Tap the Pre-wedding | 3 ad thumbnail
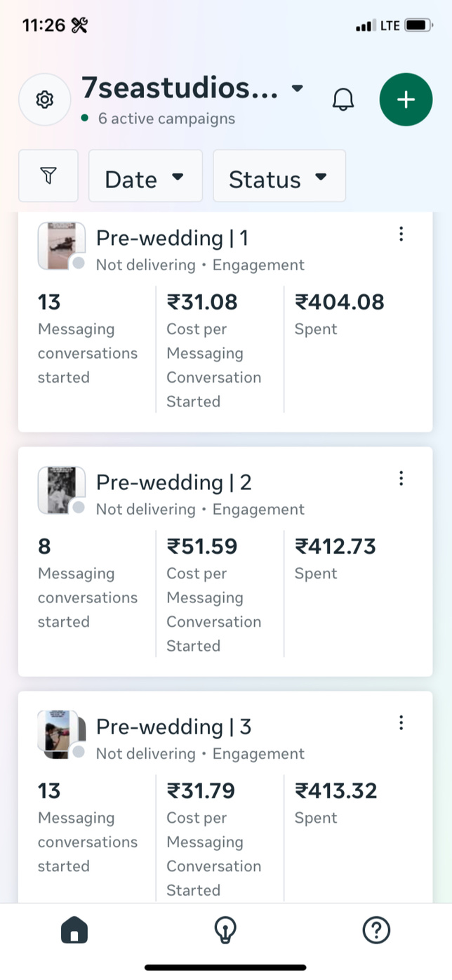452x980 pixels. (61, 734)
